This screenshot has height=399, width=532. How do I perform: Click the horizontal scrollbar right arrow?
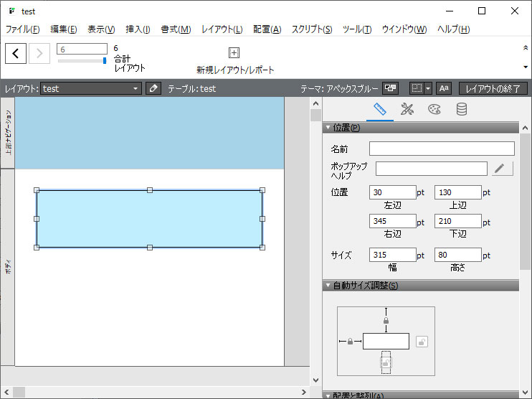click(304, 392)
